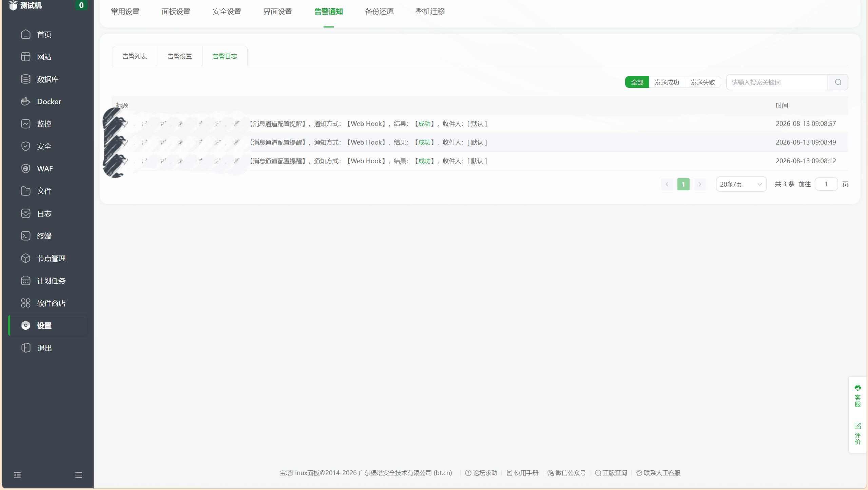This screenshot has width=868, height=490.
Task: Click page number 1 button
Action: [x=683, y=184]
